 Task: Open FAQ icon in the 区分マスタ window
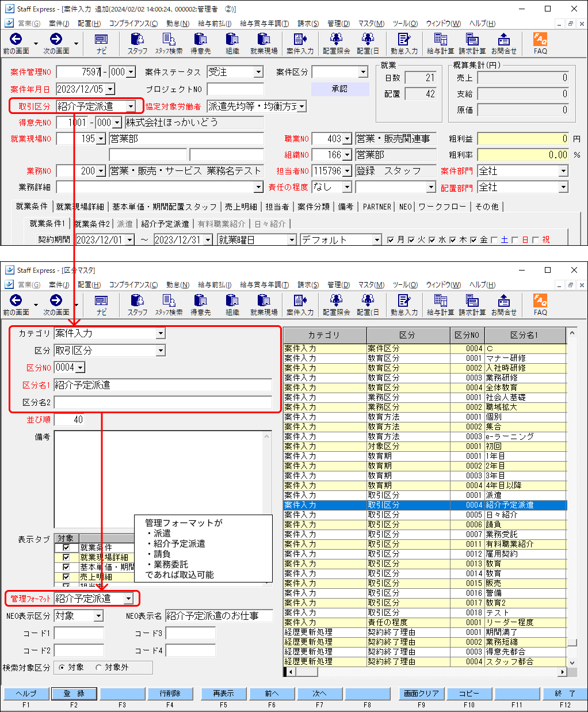coord(540,304)
